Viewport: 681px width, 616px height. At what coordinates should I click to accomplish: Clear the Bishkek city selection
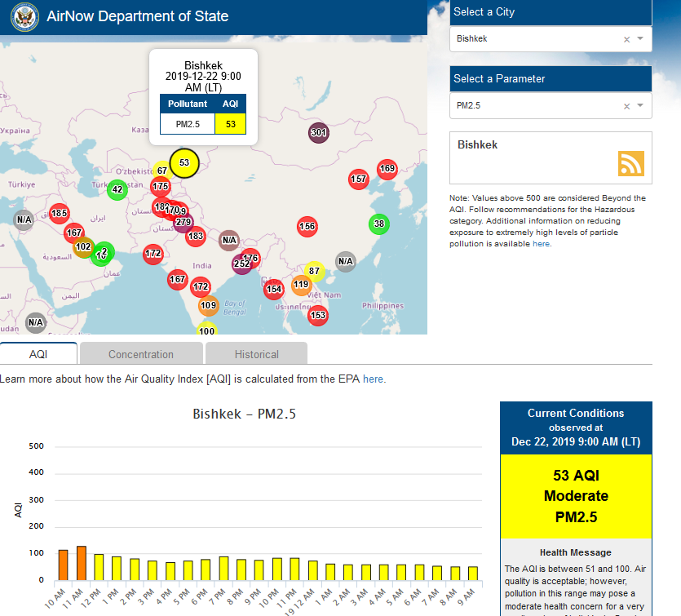[626, 39]
